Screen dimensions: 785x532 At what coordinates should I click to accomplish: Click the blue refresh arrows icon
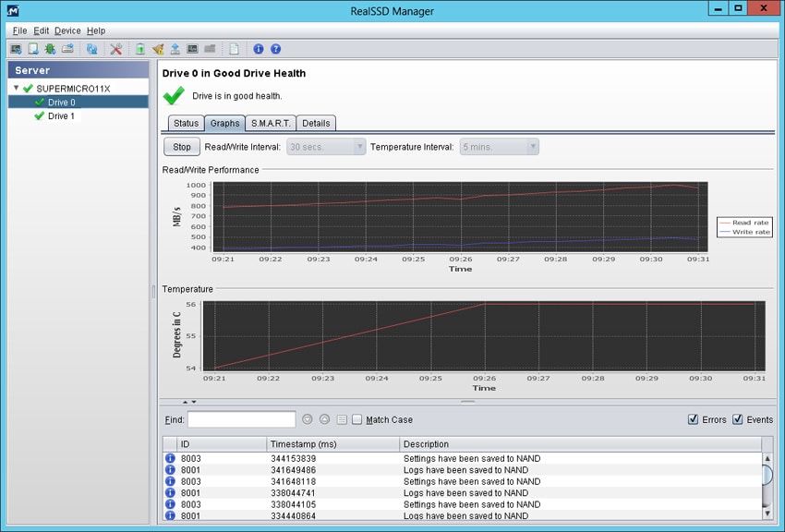[x=91, y=49]
